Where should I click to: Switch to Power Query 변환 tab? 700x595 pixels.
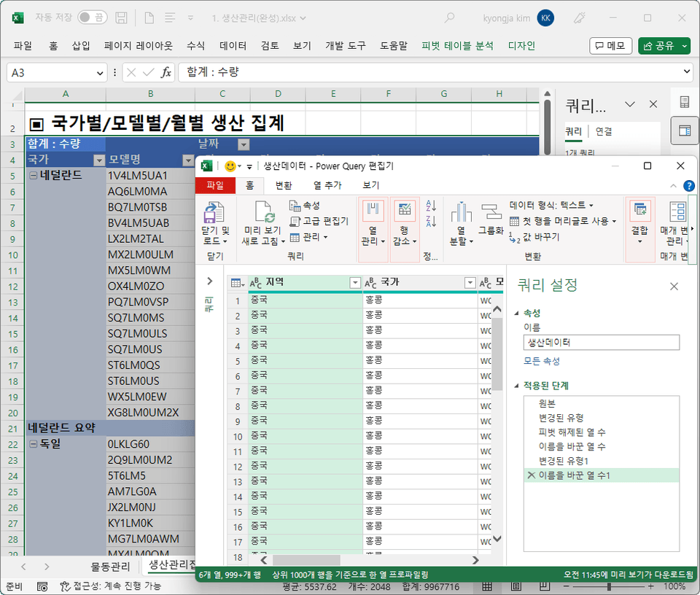click(284, 185)
